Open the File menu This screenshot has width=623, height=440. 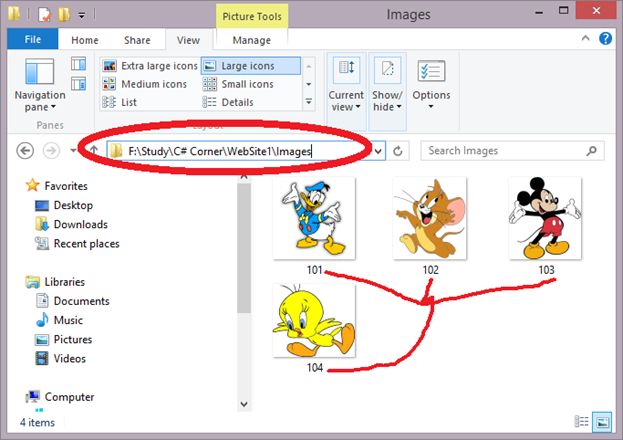point(33,39)
